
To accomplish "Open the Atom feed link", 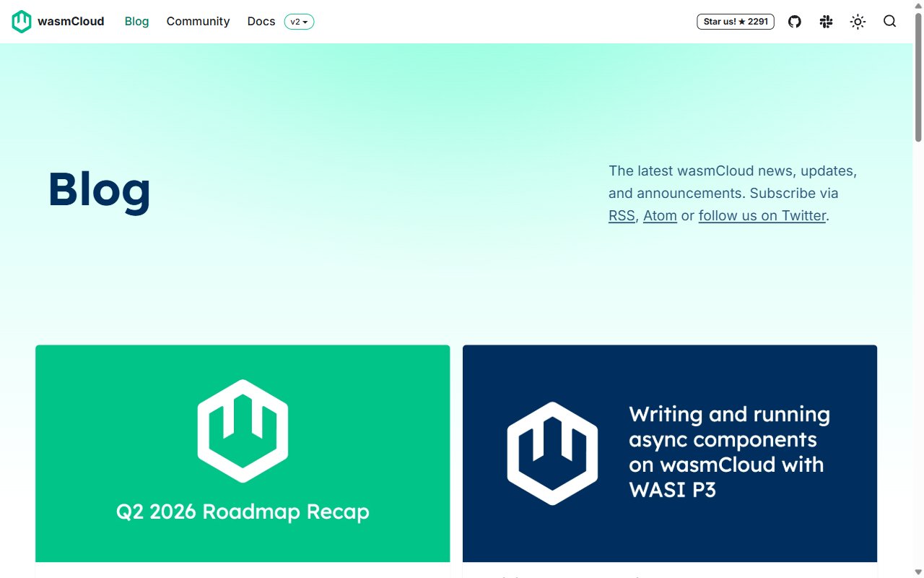I will tap(660, 215).
